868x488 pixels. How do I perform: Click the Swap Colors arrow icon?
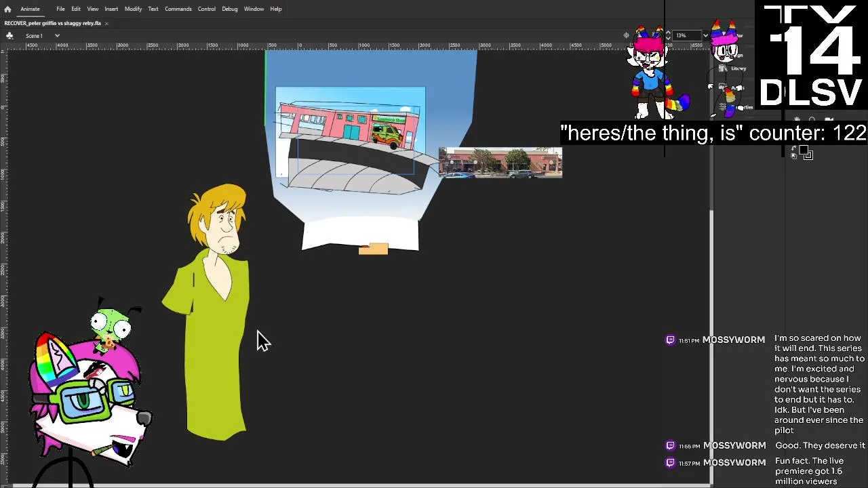pos(793,149)
